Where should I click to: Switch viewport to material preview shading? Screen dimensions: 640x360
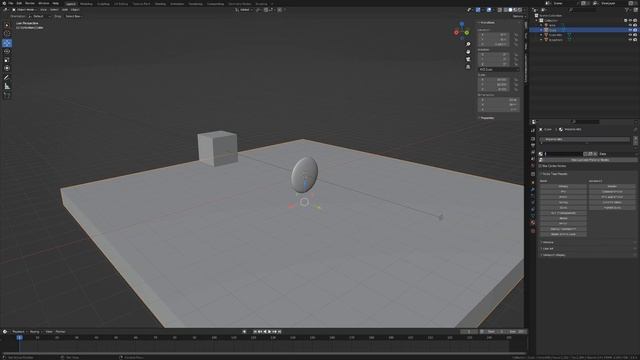click(515, 10)
